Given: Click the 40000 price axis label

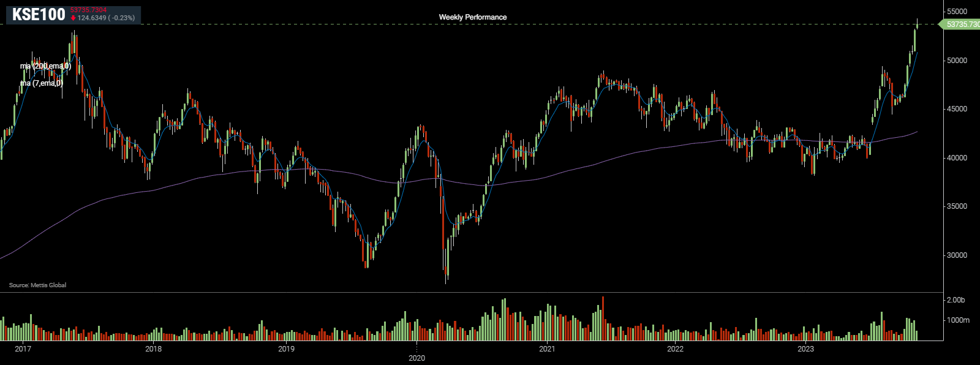Looking at the screenshot, I should pyautogui.click(x=957, y=158).
